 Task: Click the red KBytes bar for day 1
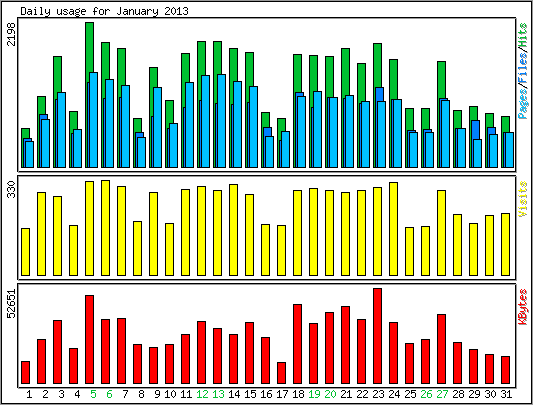25,373
